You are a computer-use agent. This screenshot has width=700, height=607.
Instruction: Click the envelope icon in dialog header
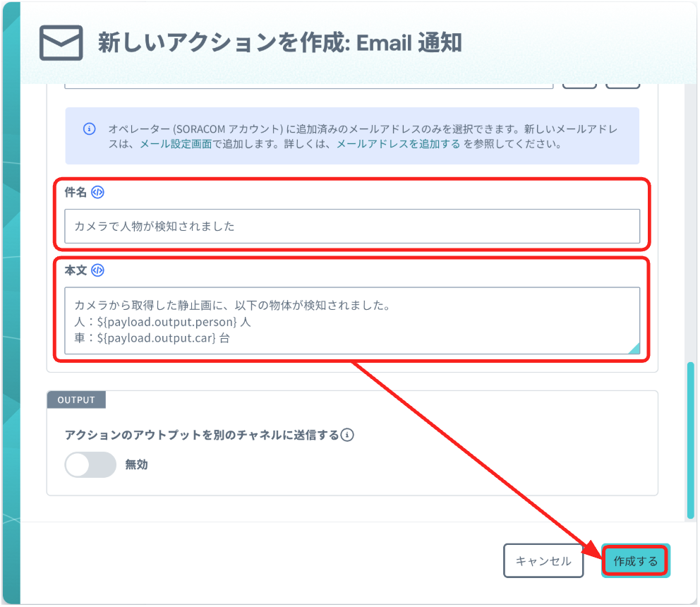pyautogui.click(x=61, y=43)
